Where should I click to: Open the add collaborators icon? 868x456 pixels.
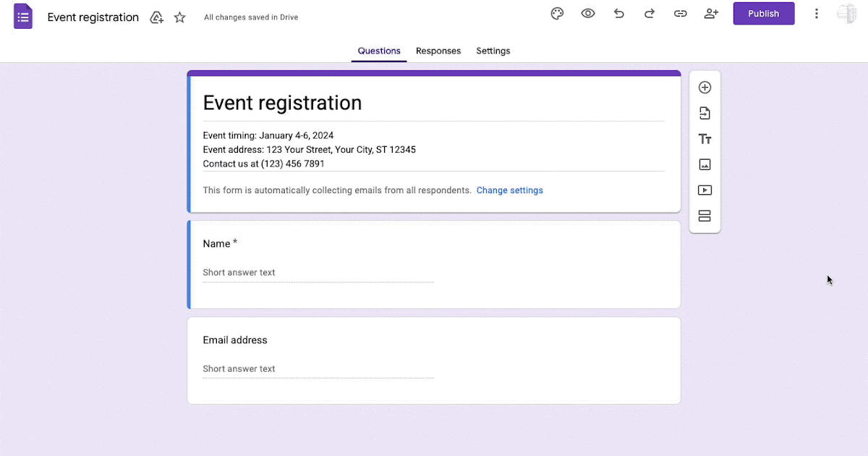click(x=711, y=14)
